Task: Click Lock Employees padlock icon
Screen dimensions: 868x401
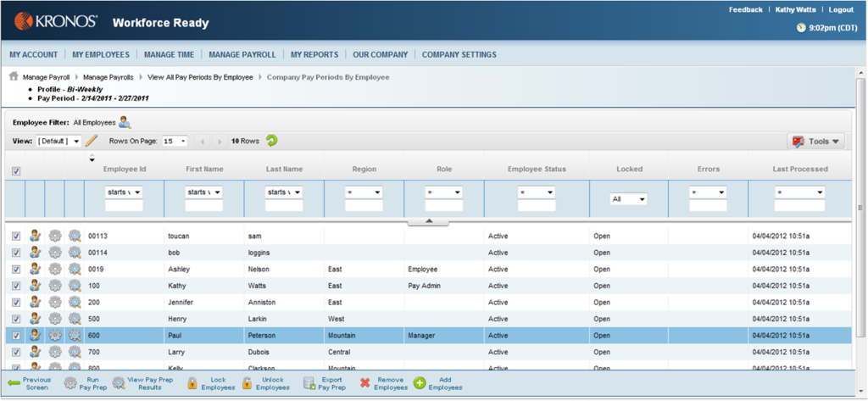Action: (x=192, y=383)
